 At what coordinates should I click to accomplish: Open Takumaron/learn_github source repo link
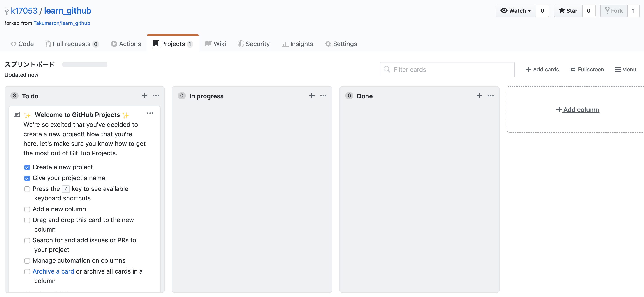(x=62, y=23)
